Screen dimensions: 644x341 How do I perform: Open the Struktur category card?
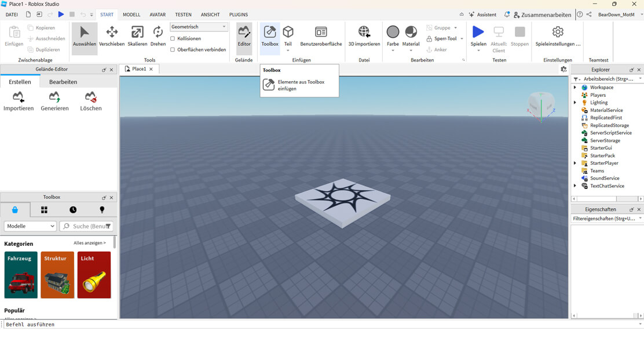tap(57, 275)
